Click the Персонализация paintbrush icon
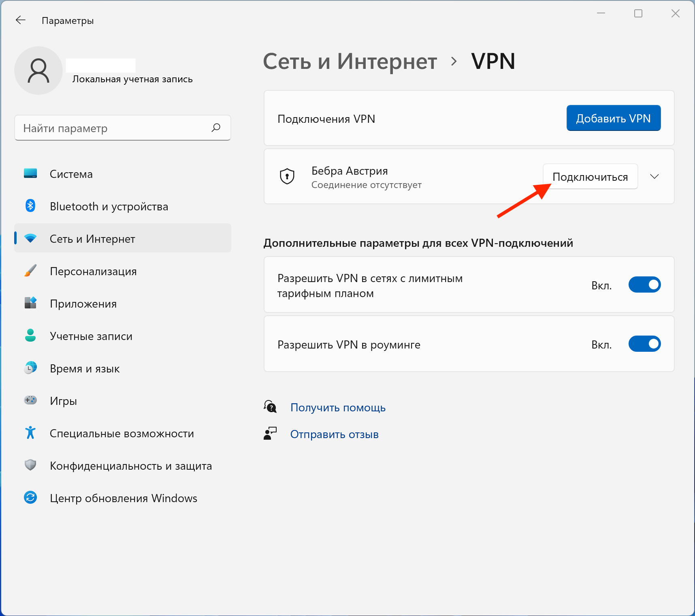Screen dimensions: 695x616 pos(30,271)
